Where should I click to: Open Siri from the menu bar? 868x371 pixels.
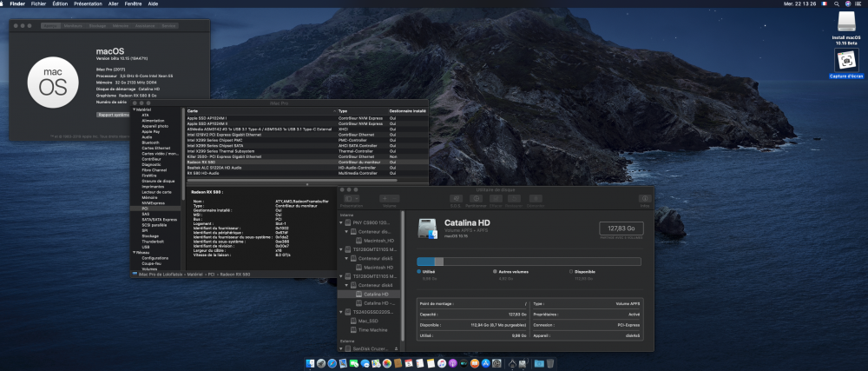848,3
